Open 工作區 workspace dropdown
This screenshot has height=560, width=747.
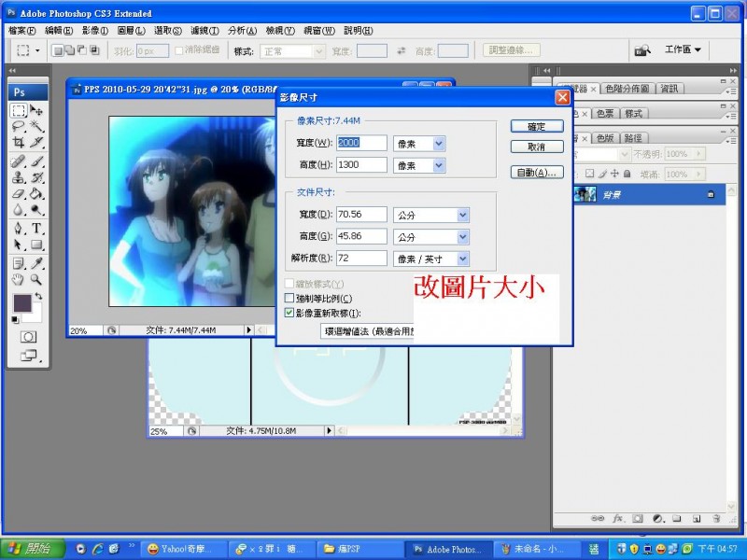[683, 49]
